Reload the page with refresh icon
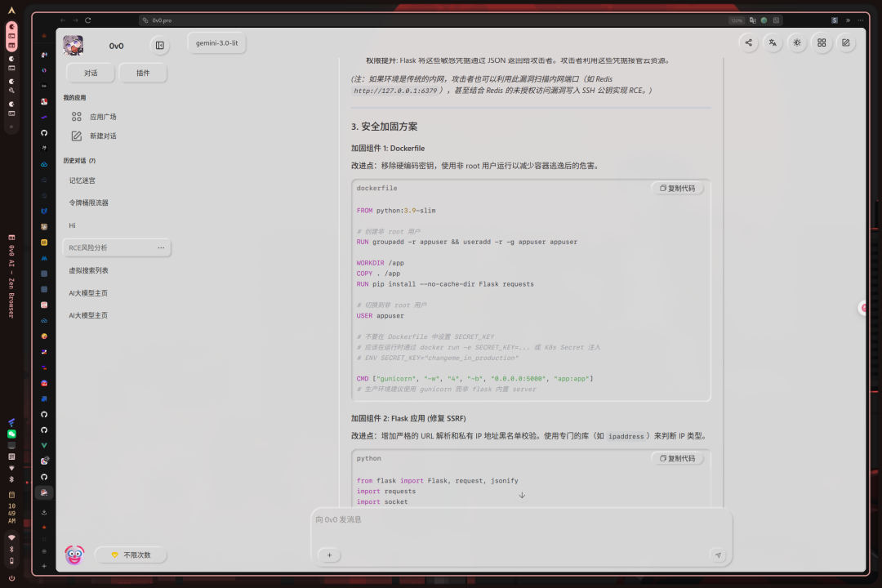 [87, 20]
